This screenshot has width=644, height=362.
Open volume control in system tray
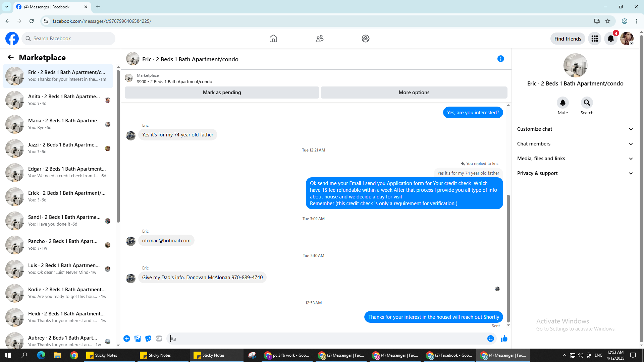581,355
